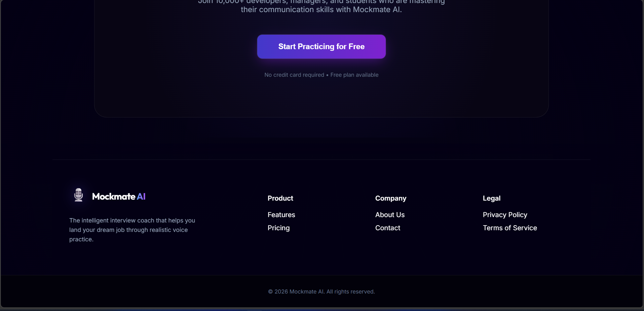Open the Contact page
Viewport: 644px width, 311px height.
(x=387, y=228)
